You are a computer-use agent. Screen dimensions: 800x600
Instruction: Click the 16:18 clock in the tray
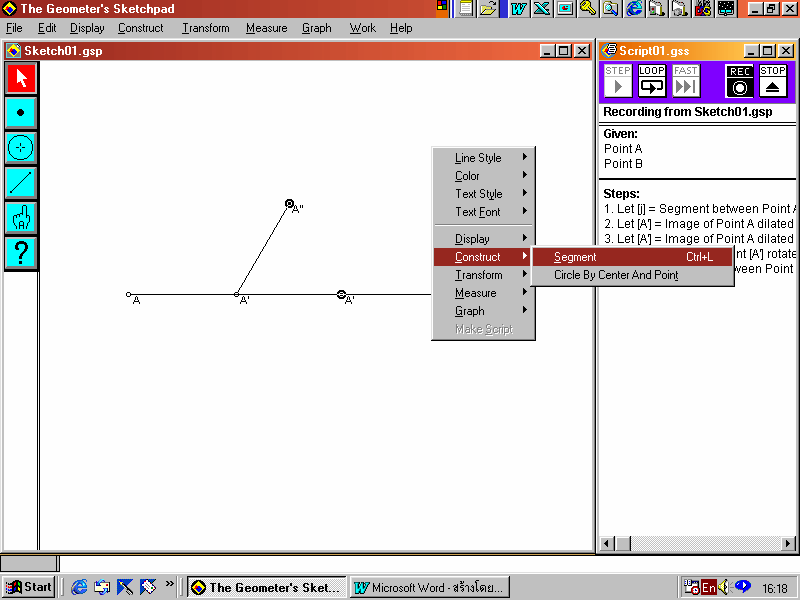click(x=774, y=588)
